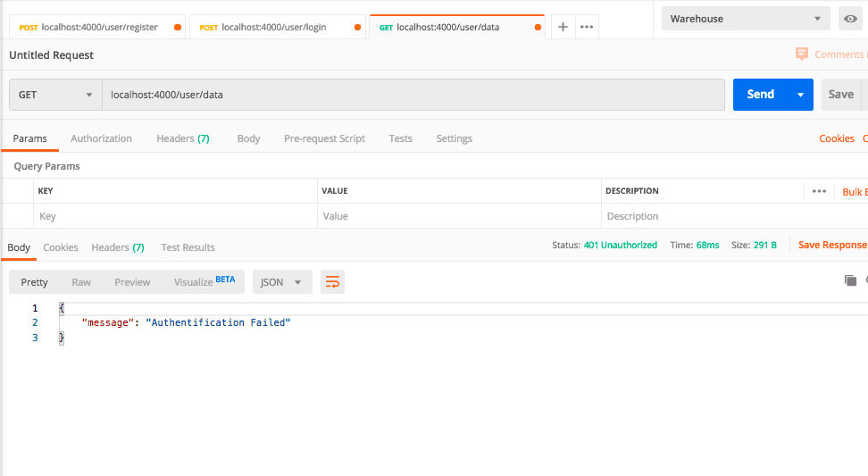
Task: Select the Raw response view
Action: coord(81,282)
